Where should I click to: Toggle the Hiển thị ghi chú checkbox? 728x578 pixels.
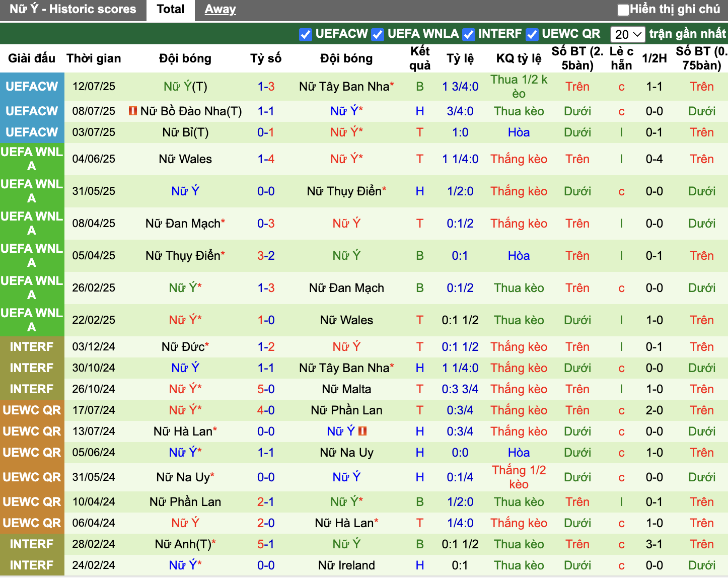[x=623, y=10]
